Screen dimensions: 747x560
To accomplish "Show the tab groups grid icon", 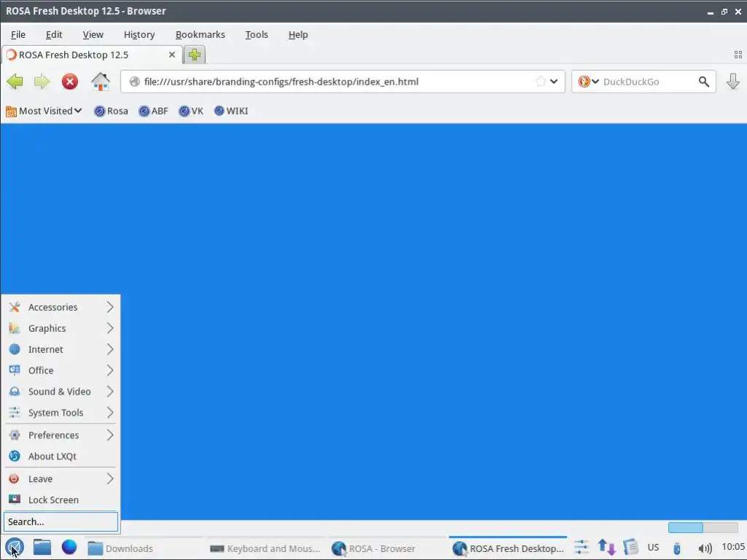I will point(738,55).
